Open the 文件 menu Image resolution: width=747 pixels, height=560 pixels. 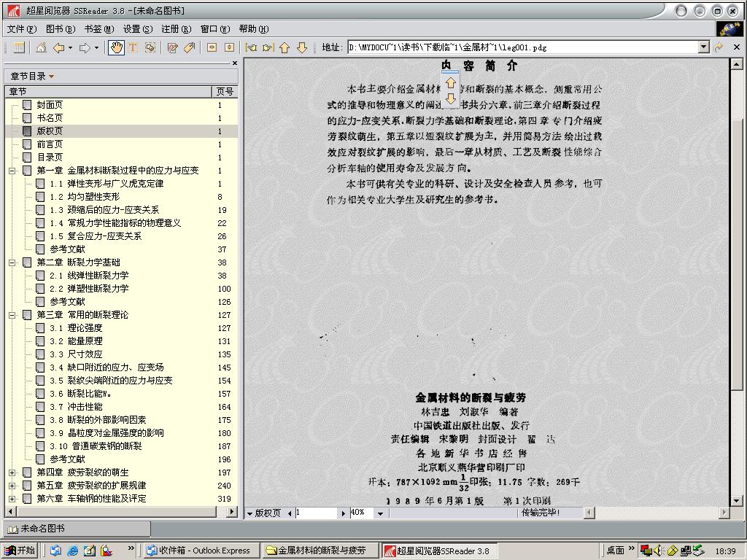point(21,29)
